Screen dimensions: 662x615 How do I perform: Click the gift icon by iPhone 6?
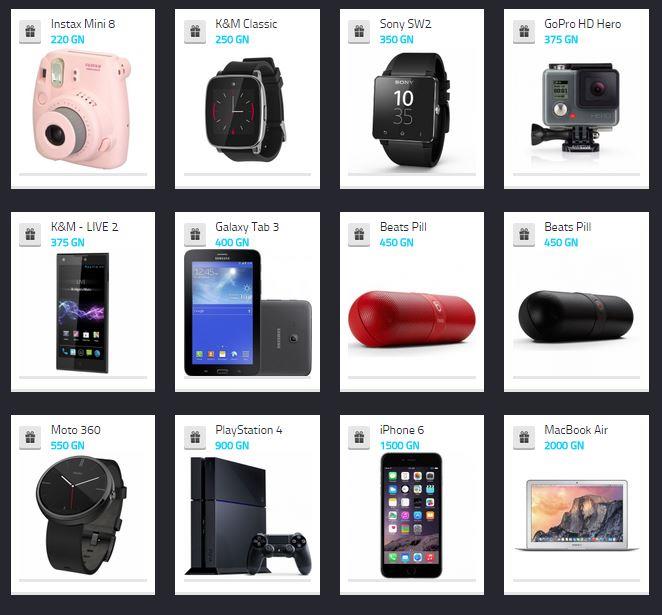[359, 437]
